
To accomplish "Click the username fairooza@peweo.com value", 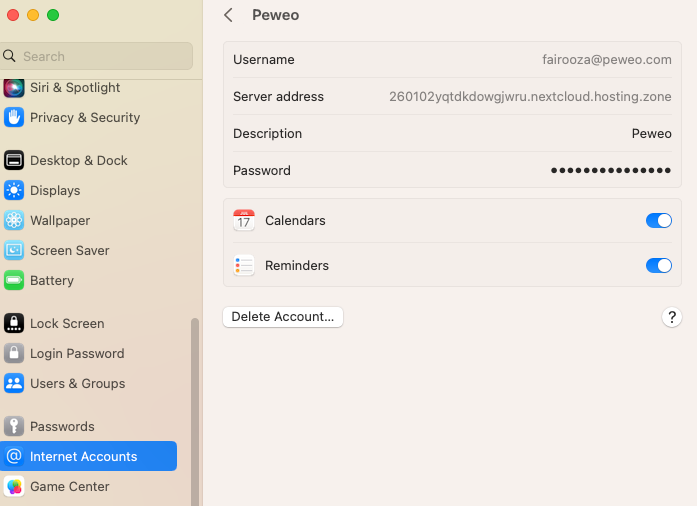I will click(607, 60).
